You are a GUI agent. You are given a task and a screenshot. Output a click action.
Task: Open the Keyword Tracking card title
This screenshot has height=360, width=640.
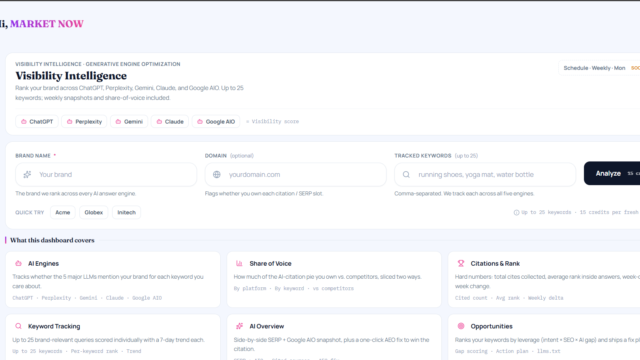[x=54, y=327]
